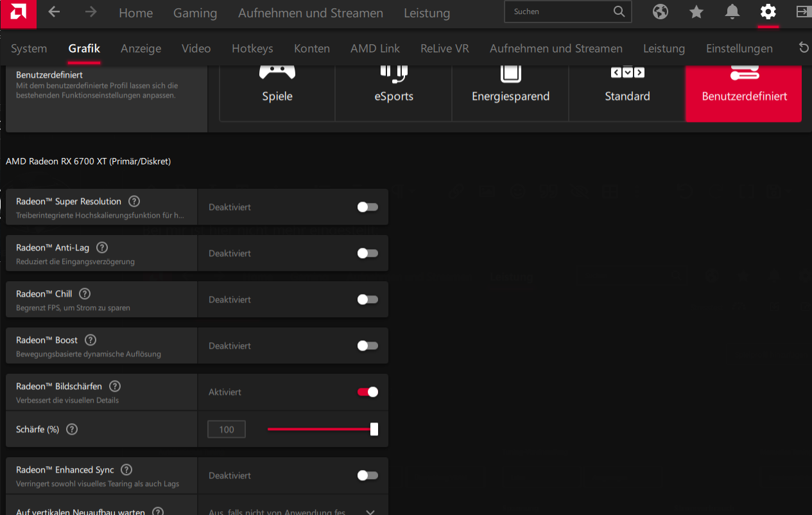Open the Gaming tab

pyautogui.click(x=195, y=13)
